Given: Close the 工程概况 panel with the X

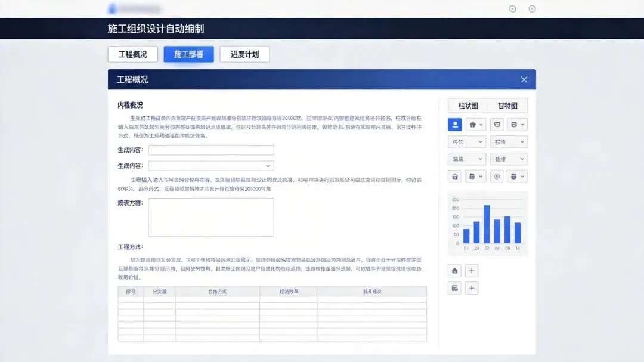Looking at the screenshot, I should click(x=524, y=80).
